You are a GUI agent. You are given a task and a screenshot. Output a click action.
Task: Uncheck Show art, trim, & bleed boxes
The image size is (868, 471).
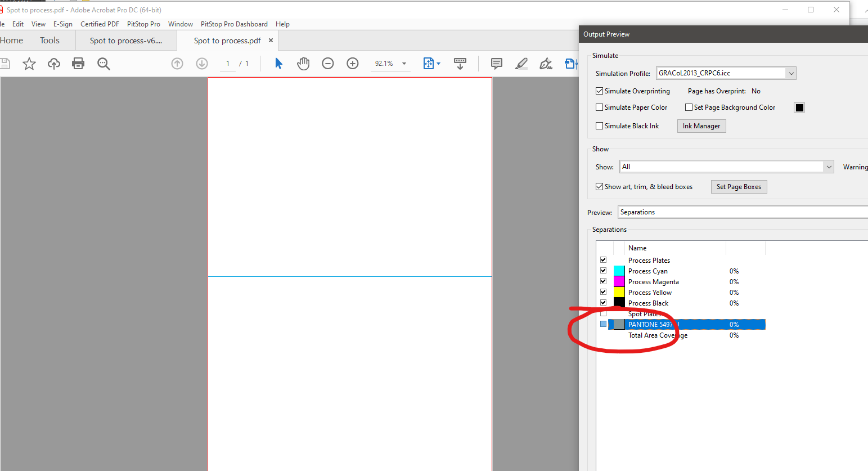[x=600, y=187]
